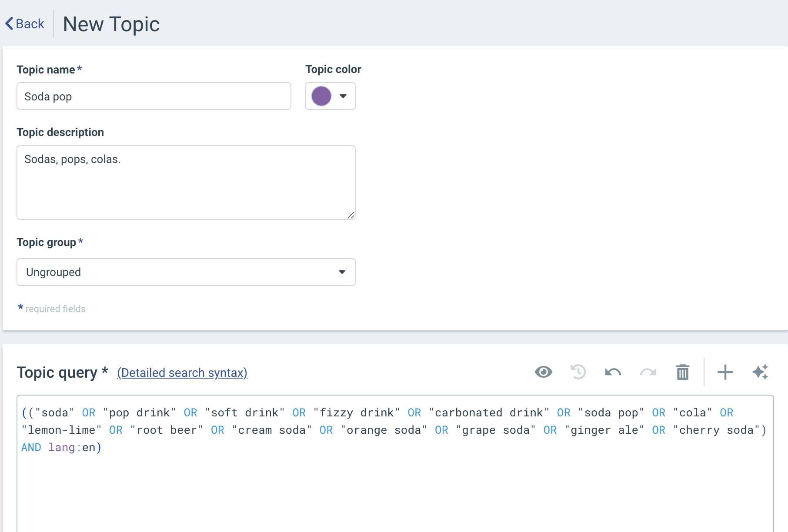Go back using the Back link
This screenshot has height=532, width=788.
(x=25, y=24)
